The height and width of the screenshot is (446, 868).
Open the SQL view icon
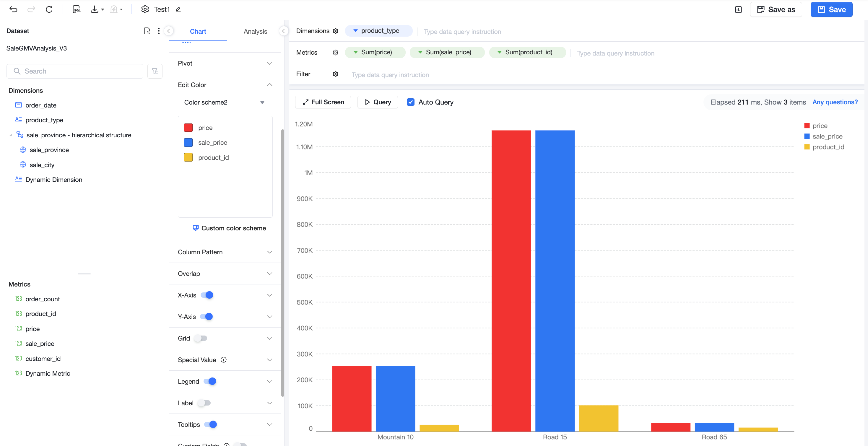coord(77,9)
